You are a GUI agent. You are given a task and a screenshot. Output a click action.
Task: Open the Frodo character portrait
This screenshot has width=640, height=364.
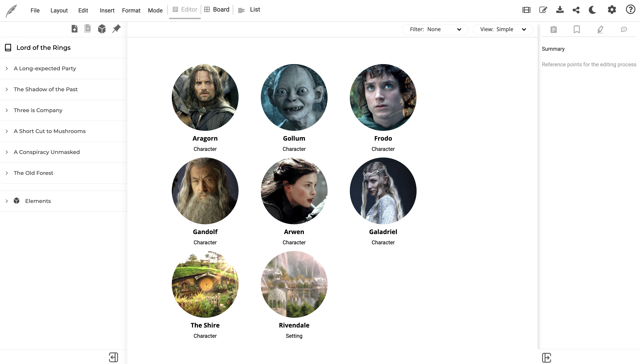tap(383, 97)
